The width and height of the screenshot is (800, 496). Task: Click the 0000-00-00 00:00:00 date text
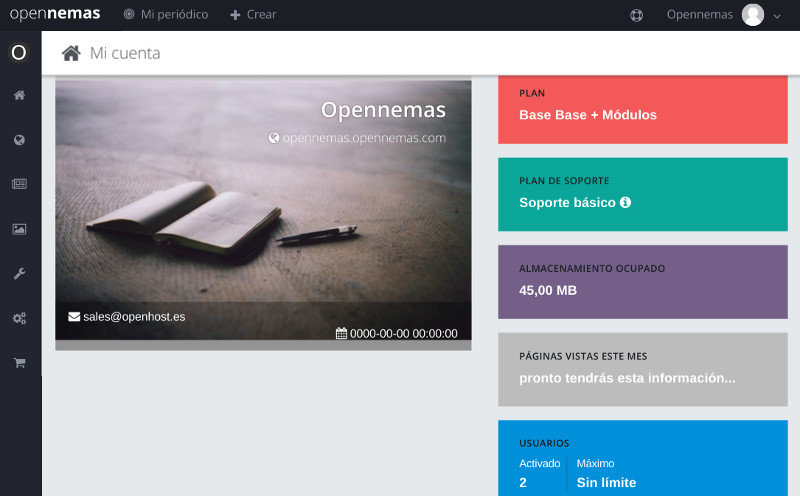click(404, 334)
